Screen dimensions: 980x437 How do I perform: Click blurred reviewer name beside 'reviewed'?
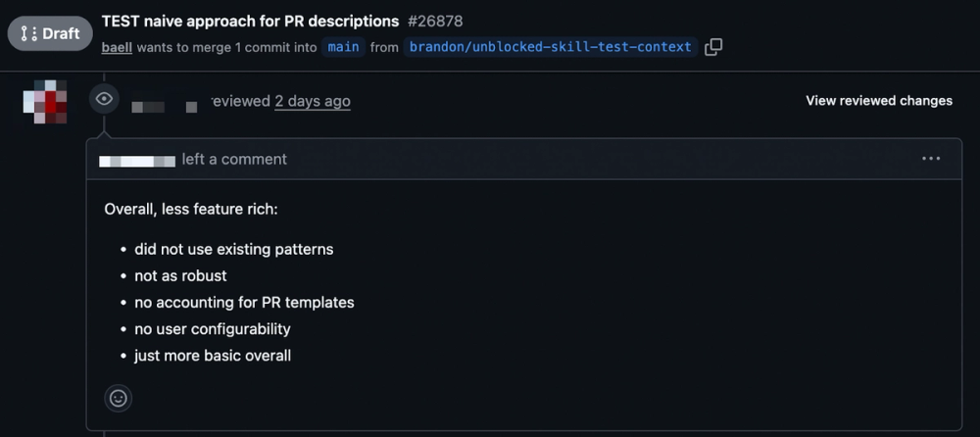165,106
